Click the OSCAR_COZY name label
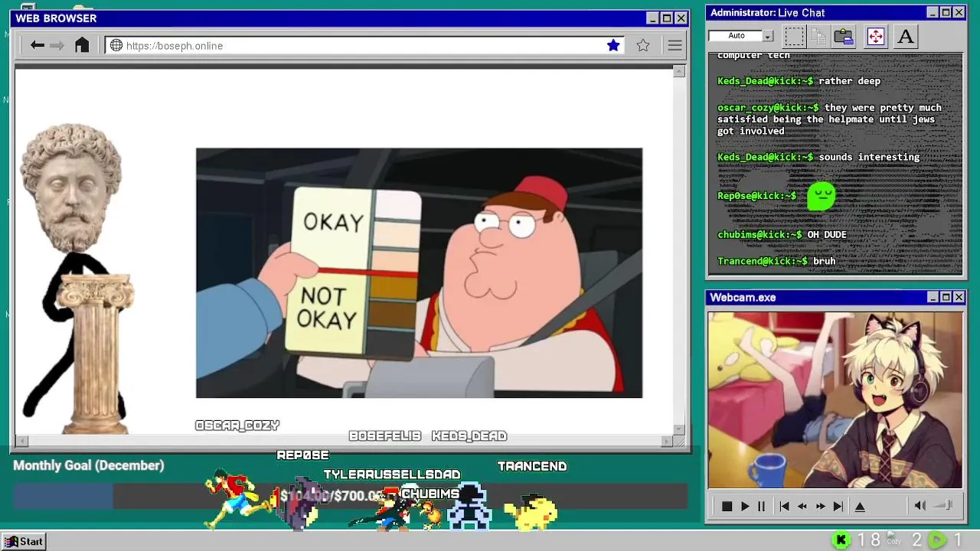980x551 pixels. click(237, 425)
